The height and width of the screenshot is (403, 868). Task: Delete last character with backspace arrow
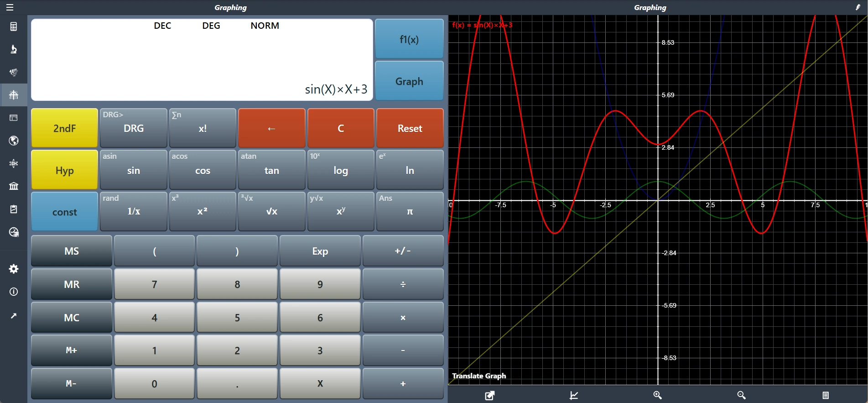(271, 128)
